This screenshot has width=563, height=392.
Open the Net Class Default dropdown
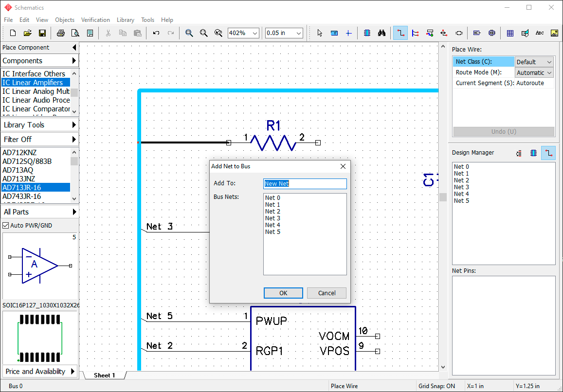point(534,62)
